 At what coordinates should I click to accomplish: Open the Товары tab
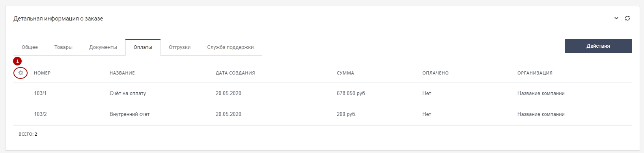click(63, 47)
